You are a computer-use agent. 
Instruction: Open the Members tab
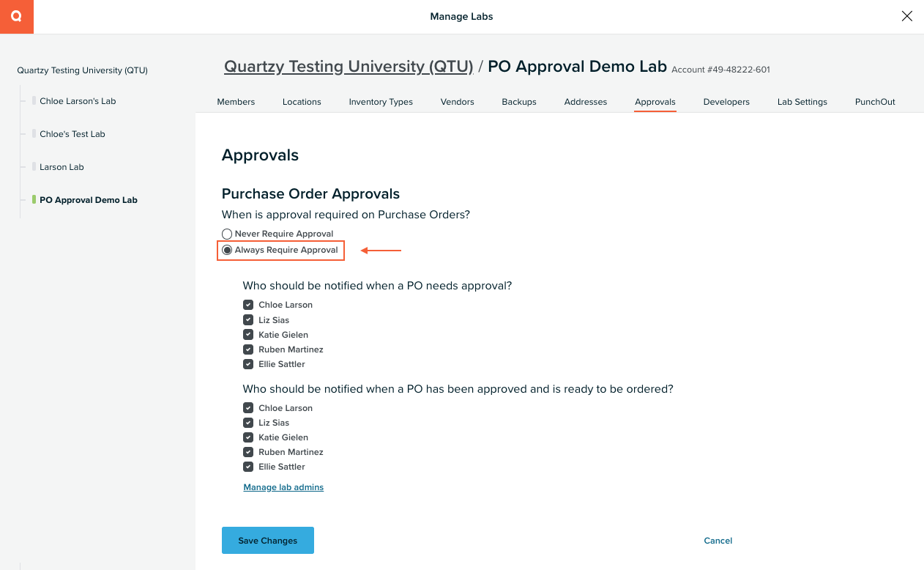tap(236, 102)
